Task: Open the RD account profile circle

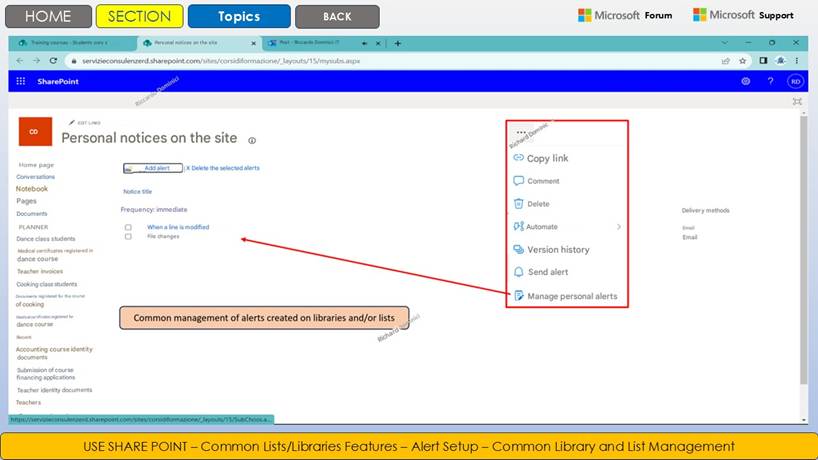Action: tap(795, 81)
